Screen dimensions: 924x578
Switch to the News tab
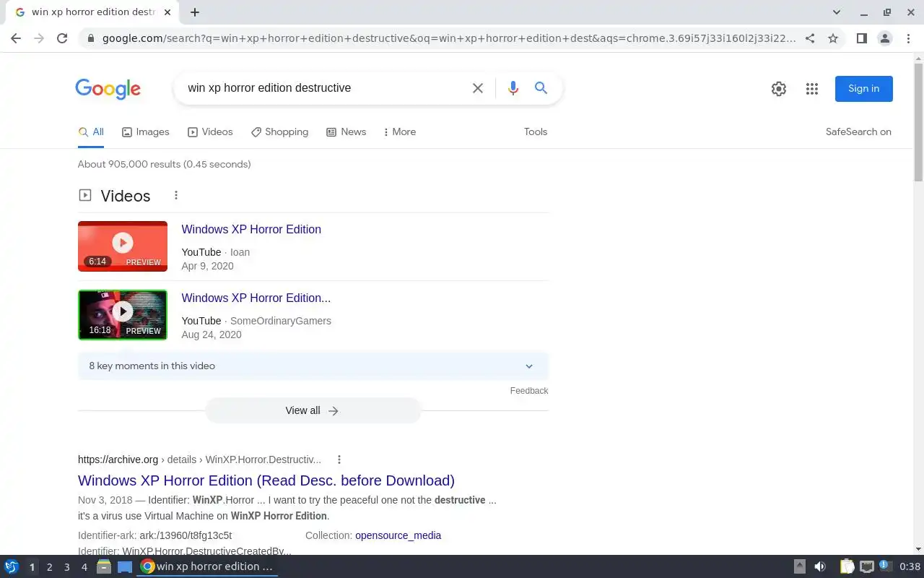click(346, 132)
